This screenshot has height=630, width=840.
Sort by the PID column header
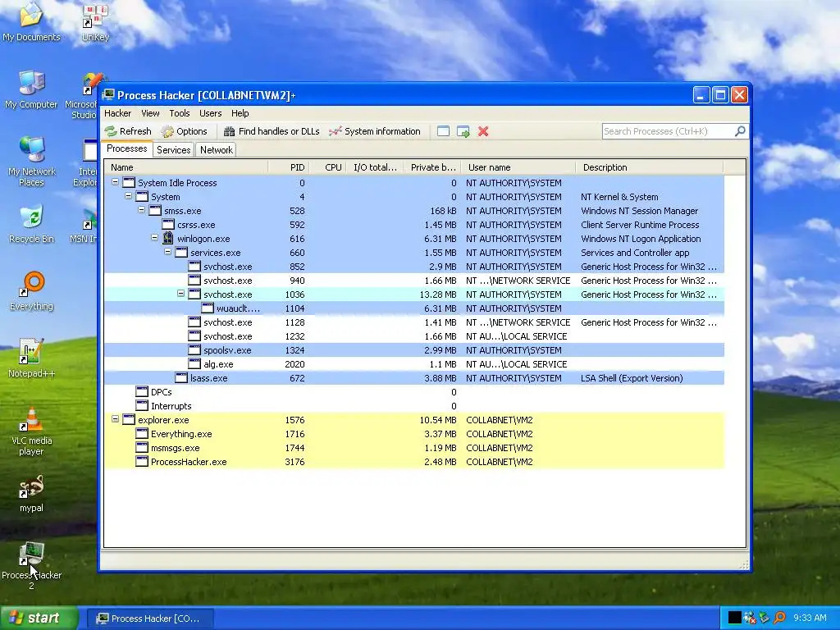point(290,167)
